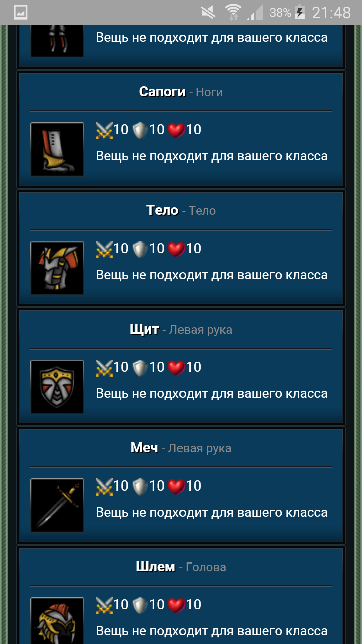Tap the crossed swords attack icon for Меч
Viewport: 362px width, 644px height.
point(104,487)
